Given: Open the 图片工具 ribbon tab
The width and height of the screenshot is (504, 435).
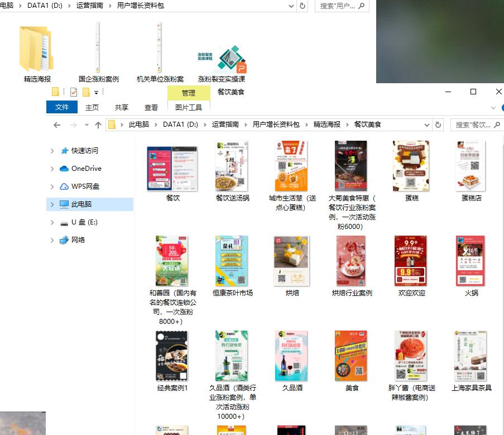Looking at the screenshot, I should 189,107.
